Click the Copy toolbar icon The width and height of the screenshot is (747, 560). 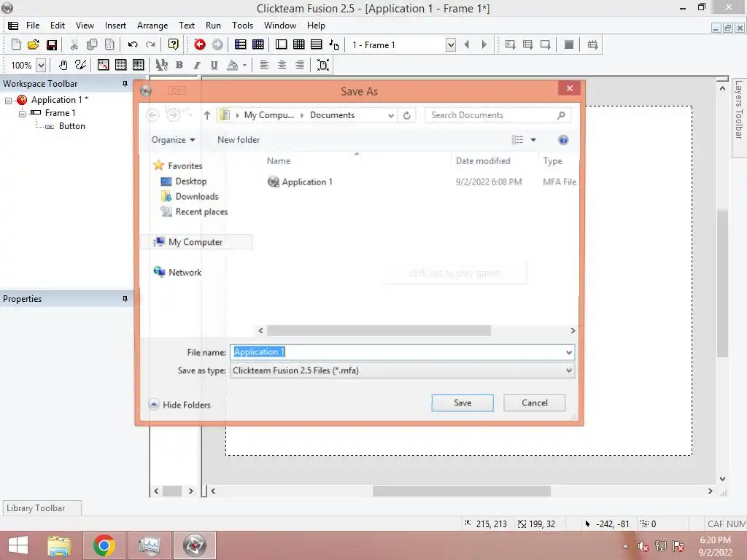click(91, 44)
